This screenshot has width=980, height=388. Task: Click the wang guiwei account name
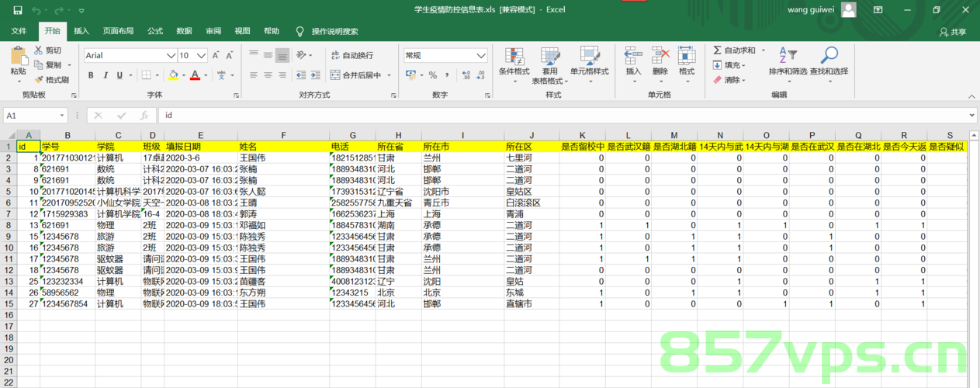811,10
